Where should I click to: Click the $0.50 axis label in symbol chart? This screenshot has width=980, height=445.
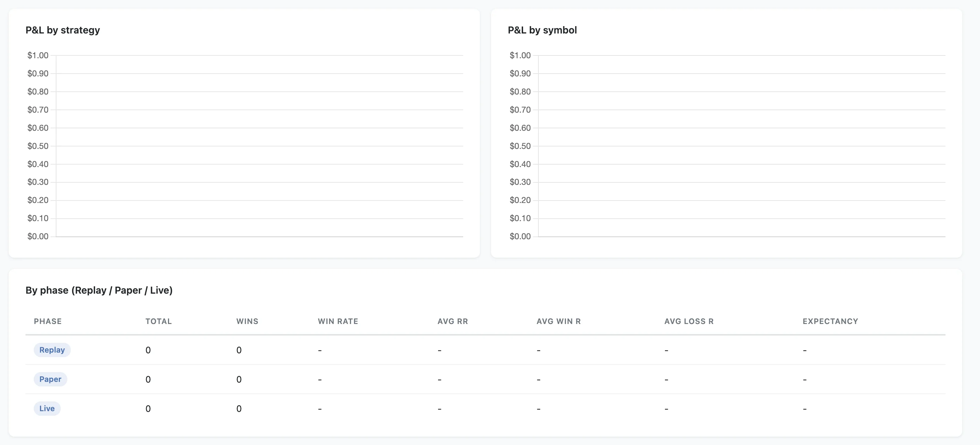pyautogui.click(x=520, y=146)
